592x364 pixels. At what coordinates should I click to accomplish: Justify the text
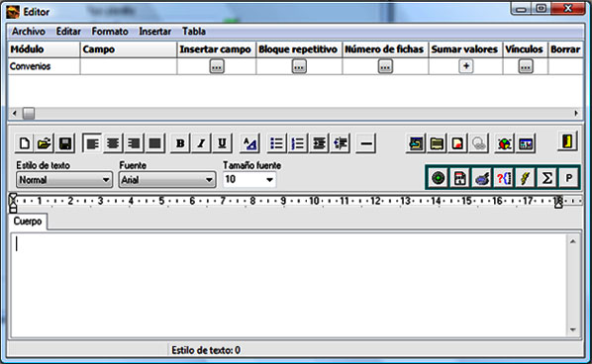(154, 143)
